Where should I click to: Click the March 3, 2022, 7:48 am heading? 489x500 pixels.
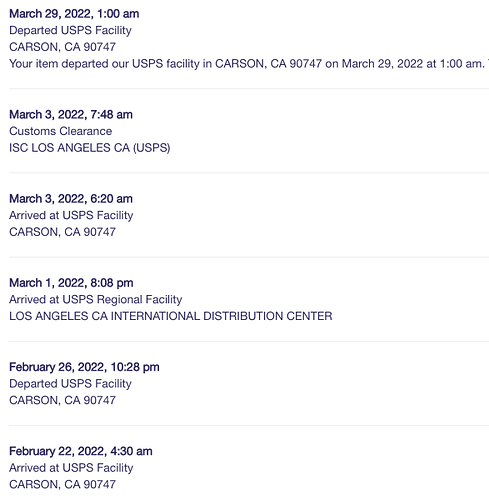coord(71,115)
